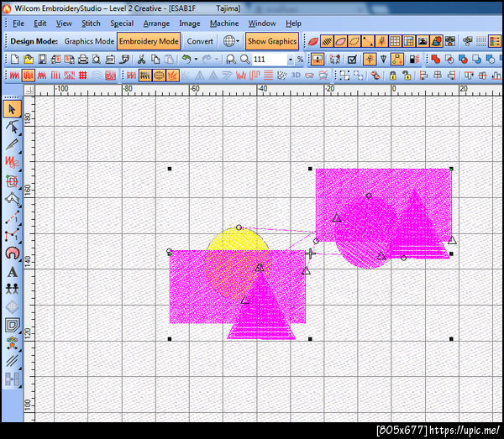Click the Zoom magnifier icon

point(231,59)
